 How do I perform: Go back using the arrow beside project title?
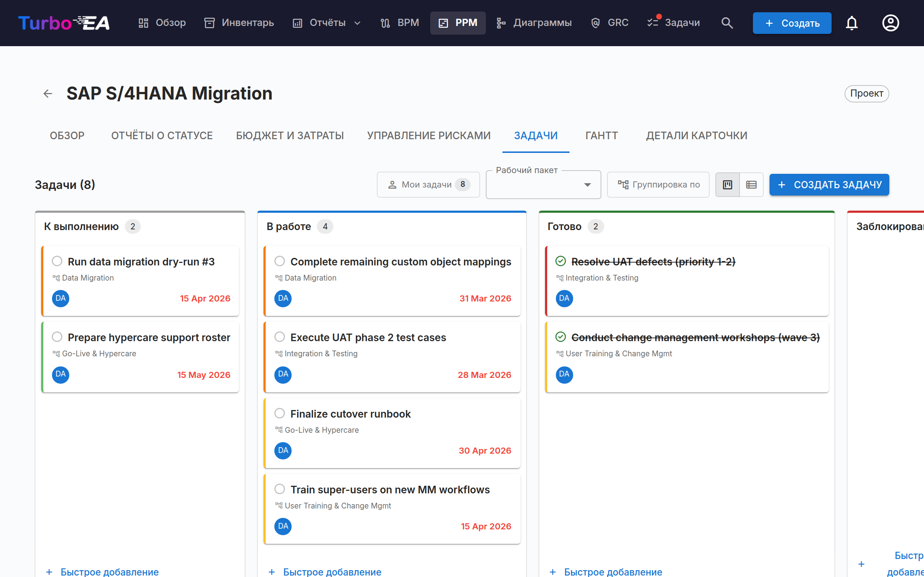48,93
